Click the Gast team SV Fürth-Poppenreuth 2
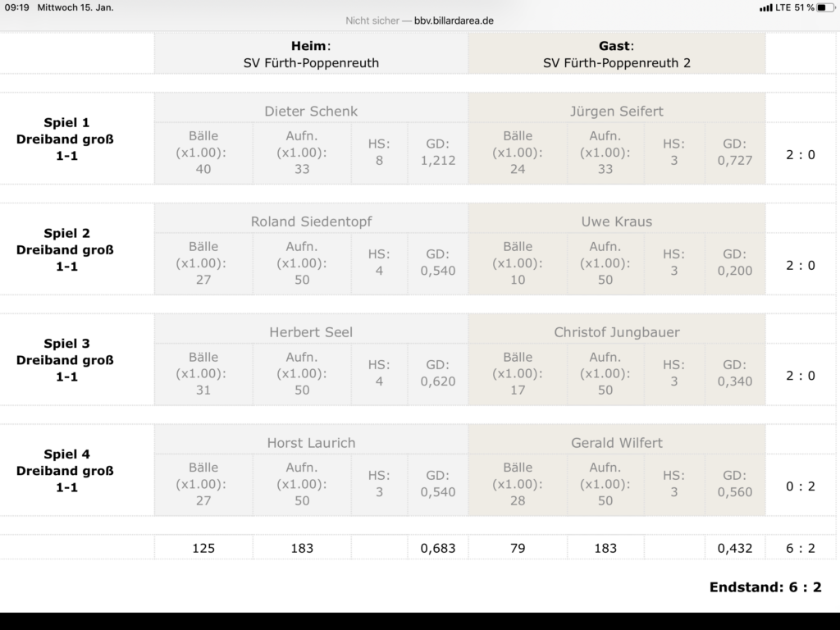Viewport: 840px width, 630px height. pos(616,62)
